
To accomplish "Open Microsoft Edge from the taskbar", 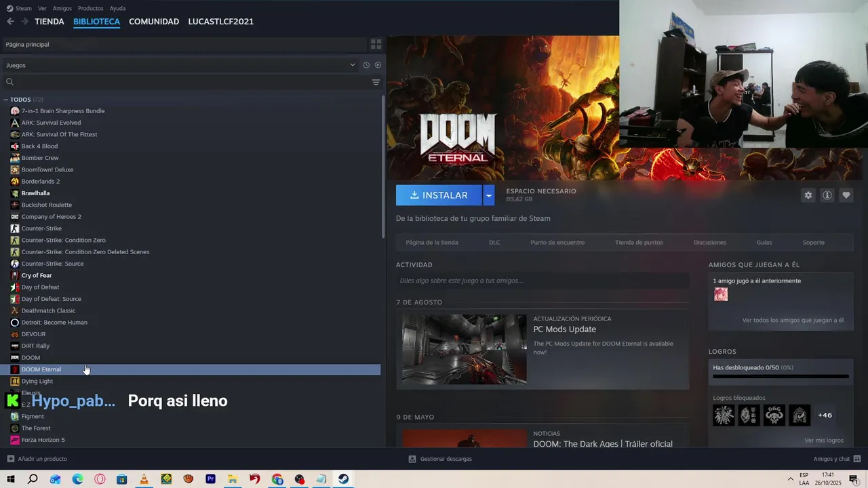I will [77, 479].
